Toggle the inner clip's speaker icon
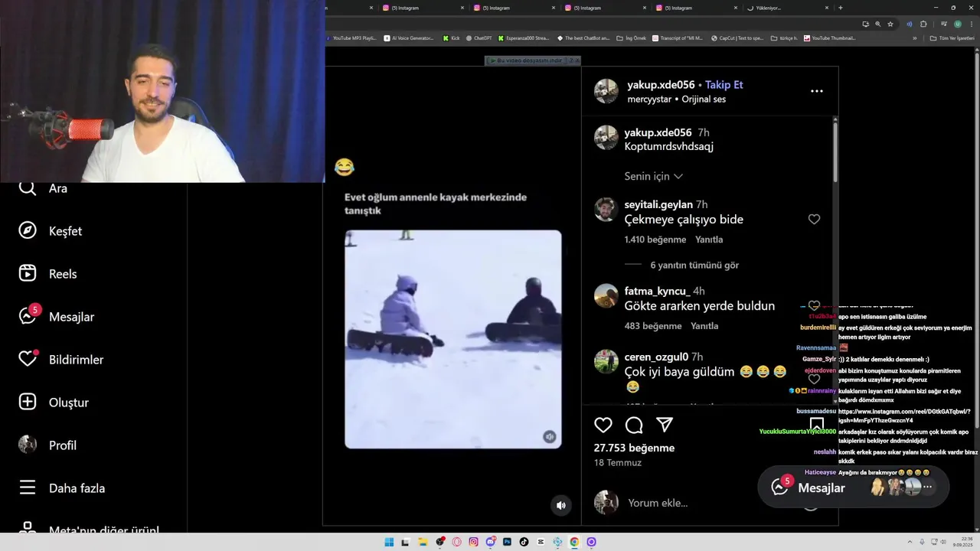Image resolution: width=980 pixels, height=551 pixels. tap(550, 437)
